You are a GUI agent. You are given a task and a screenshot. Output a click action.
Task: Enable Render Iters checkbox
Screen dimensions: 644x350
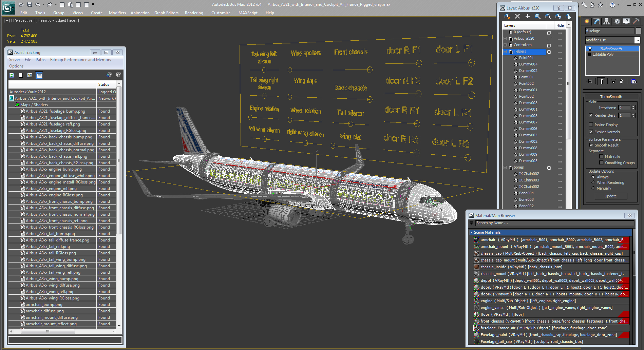click(591, 115)
